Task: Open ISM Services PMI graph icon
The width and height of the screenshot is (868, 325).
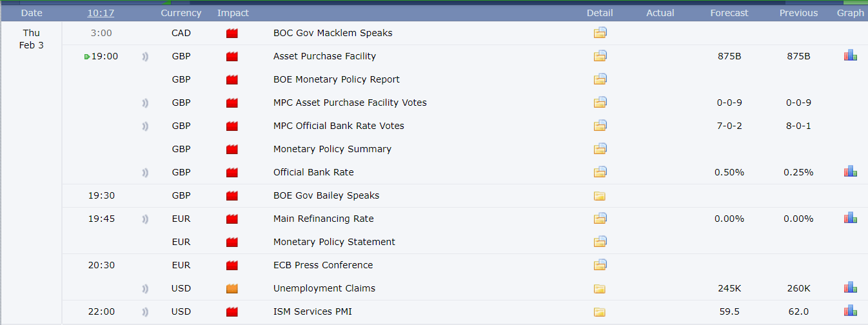Action: click(850, 311)
